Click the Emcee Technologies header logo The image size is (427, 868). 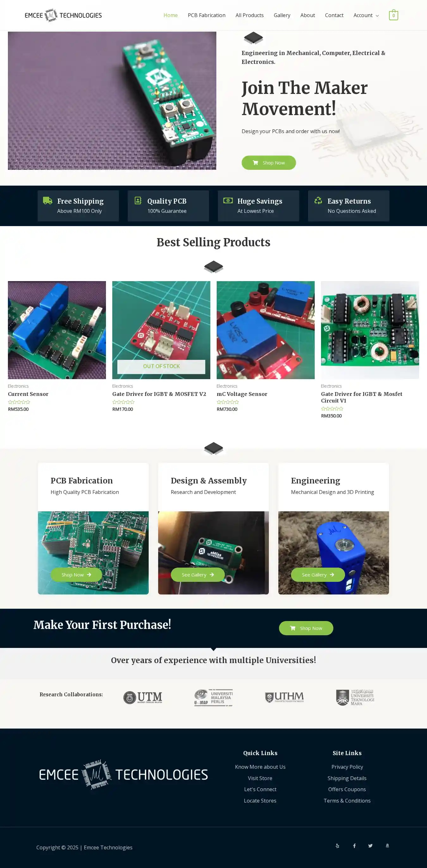point(63,15)
